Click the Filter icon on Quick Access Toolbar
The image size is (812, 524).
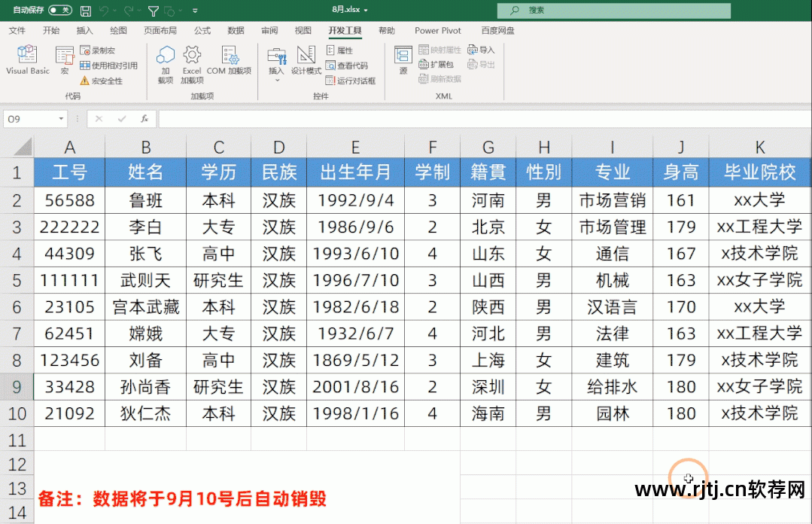[x=153, y=10]
